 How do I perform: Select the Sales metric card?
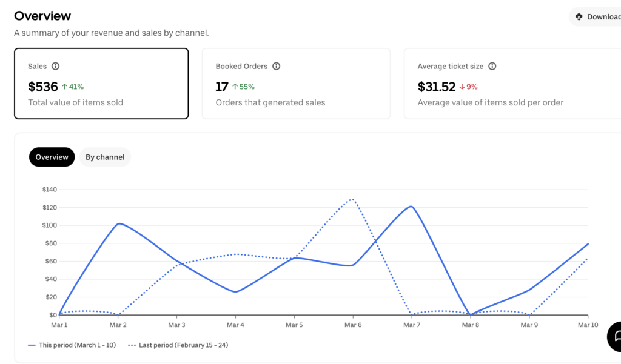(101, 84)
